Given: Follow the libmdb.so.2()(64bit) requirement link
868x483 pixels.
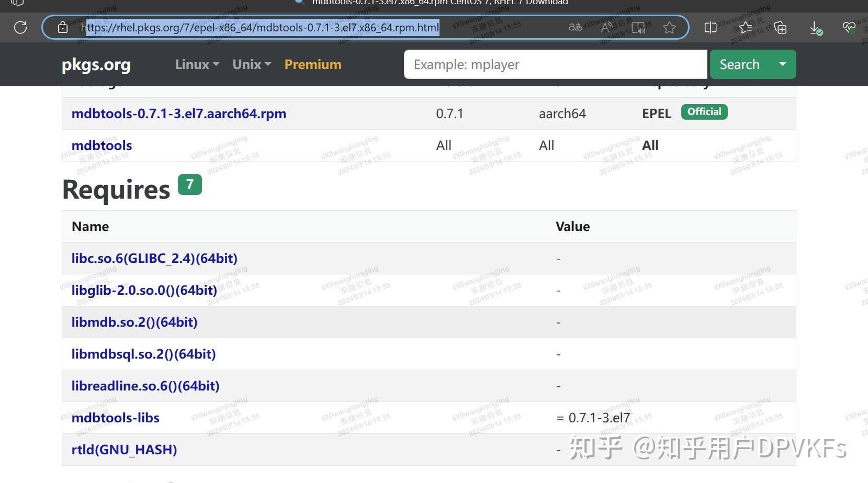Looking at the screenshot, I should [x=134, y=322].
